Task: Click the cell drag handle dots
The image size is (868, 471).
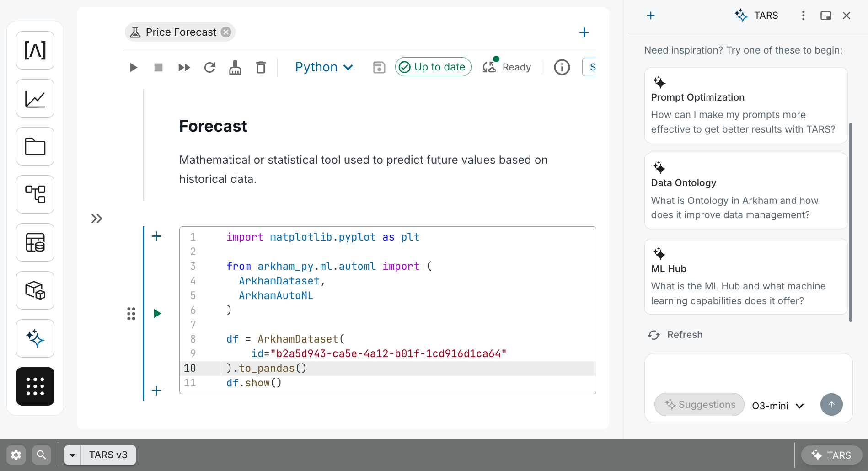Action: [131, 314]
